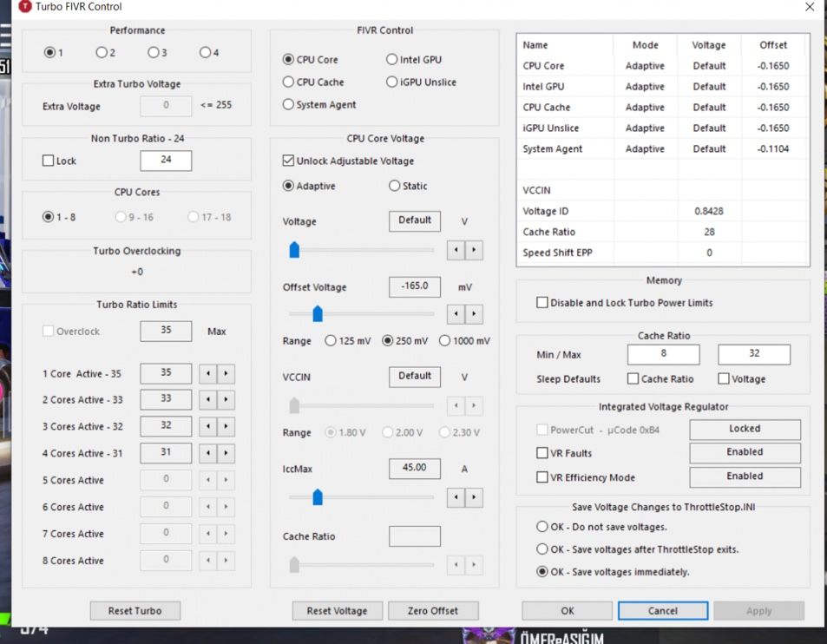
Task: Confirm with the OK button
Action: (x=567, y=611)
